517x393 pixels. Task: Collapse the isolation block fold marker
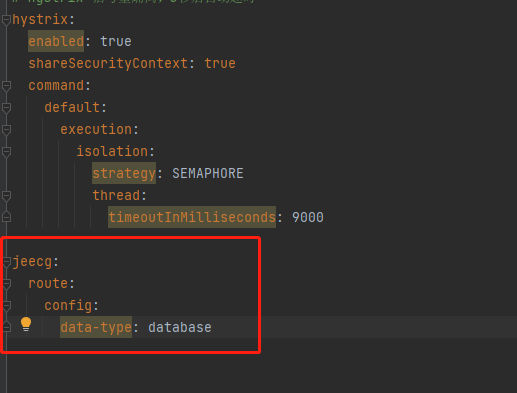(6, 152)
